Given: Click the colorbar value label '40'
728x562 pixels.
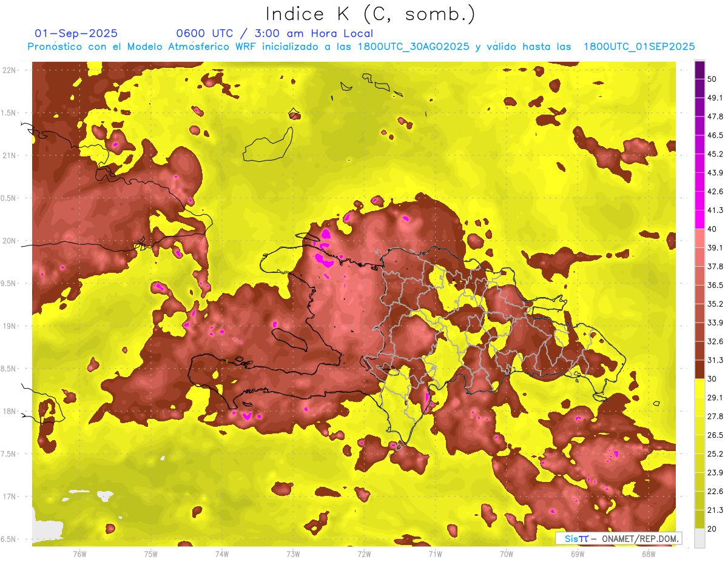Looking at the screenshot, I should pos(713,229).
